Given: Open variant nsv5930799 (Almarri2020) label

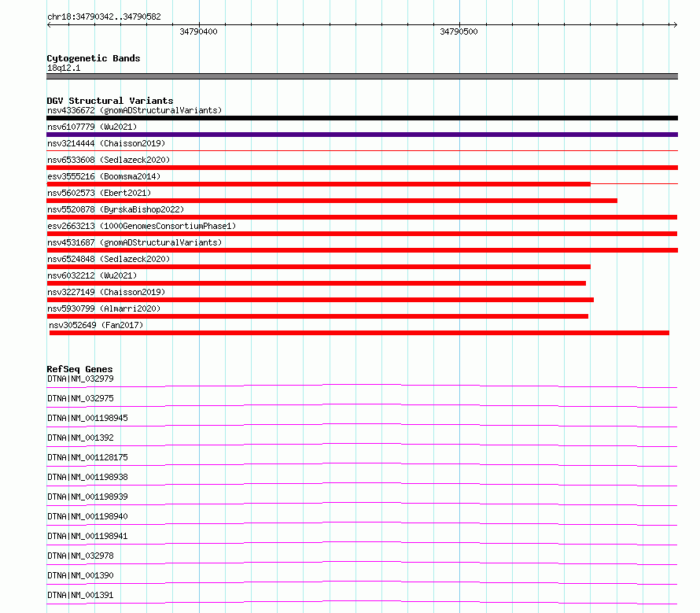Looking at the screenshot, I should point(104,308).
